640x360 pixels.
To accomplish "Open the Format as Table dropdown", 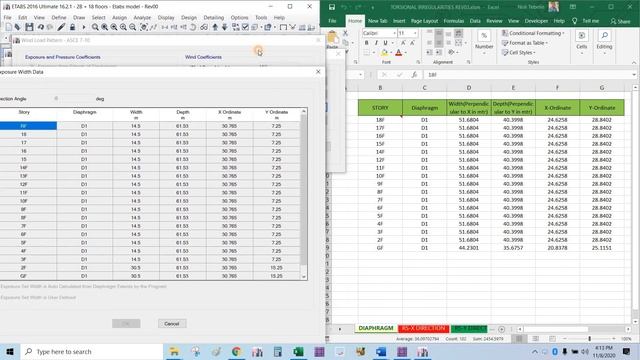I will [524, 43].
